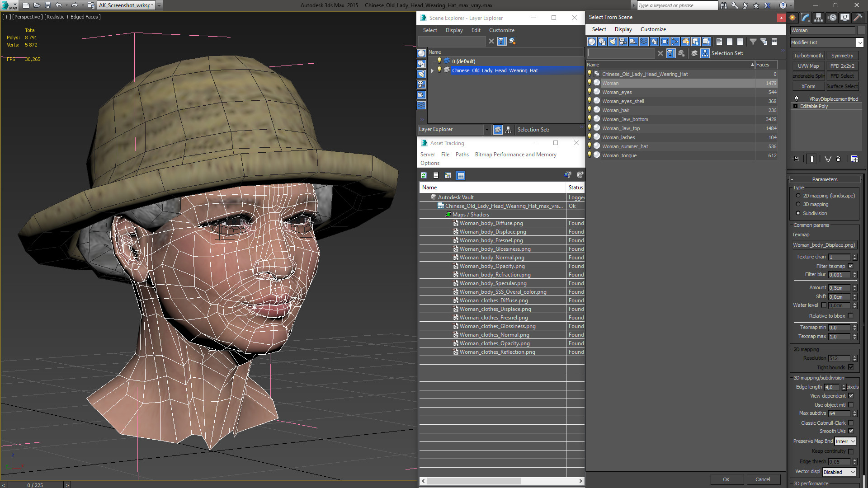Toggle Filter texmap checkbox
The image size is (868, 488).
coord(851,266)
